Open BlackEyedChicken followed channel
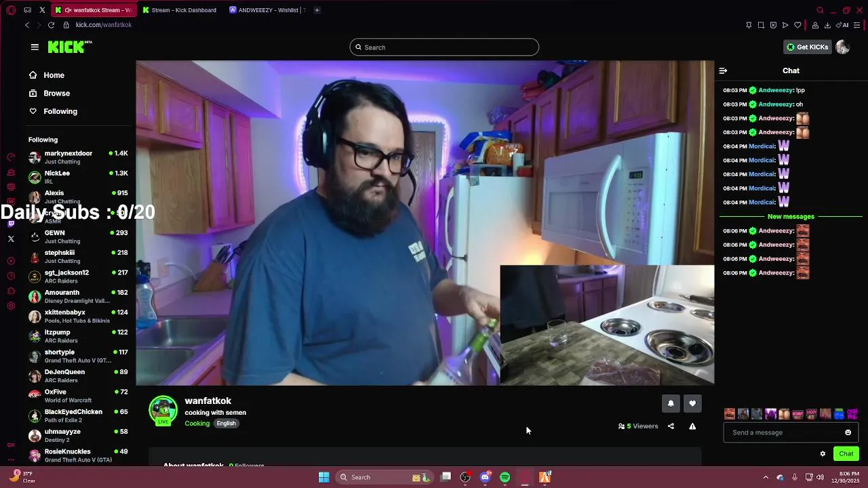Viewport: 868px width, 488px height. (x=78, y=415)
